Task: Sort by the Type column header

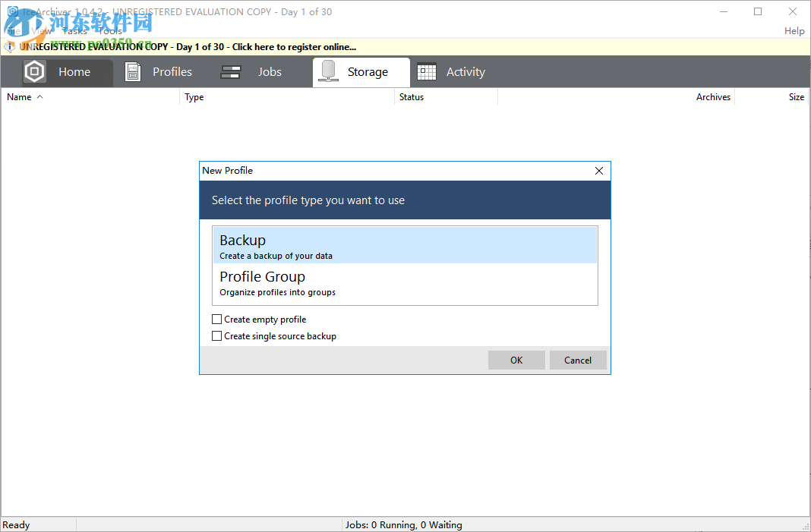Action: click(x=287, y=97)
